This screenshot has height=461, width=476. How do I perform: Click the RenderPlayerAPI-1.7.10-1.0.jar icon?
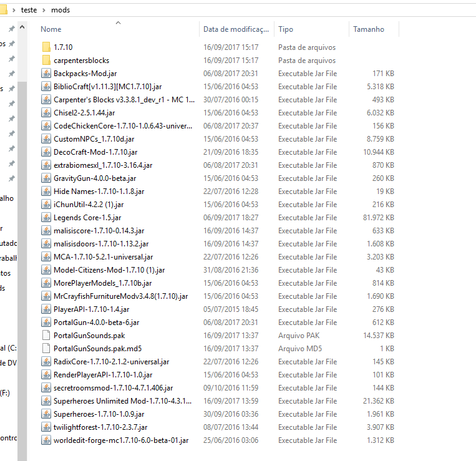click(x=46, y=374)
